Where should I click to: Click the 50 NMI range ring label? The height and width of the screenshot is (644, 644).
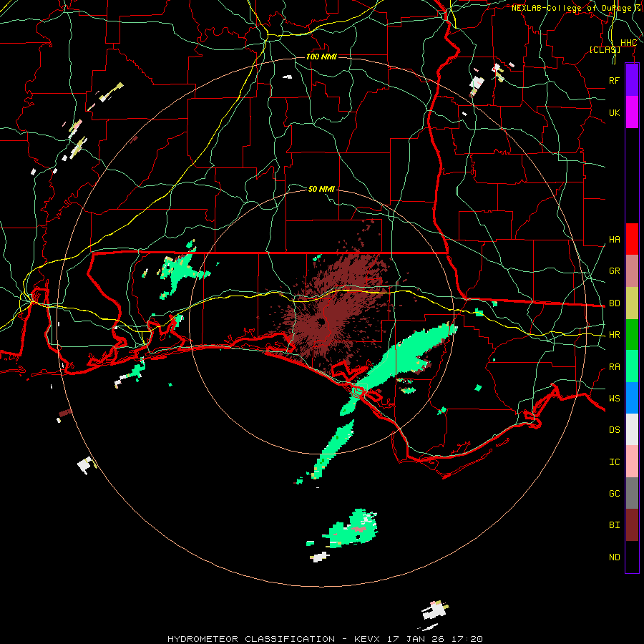coord(321,189)
